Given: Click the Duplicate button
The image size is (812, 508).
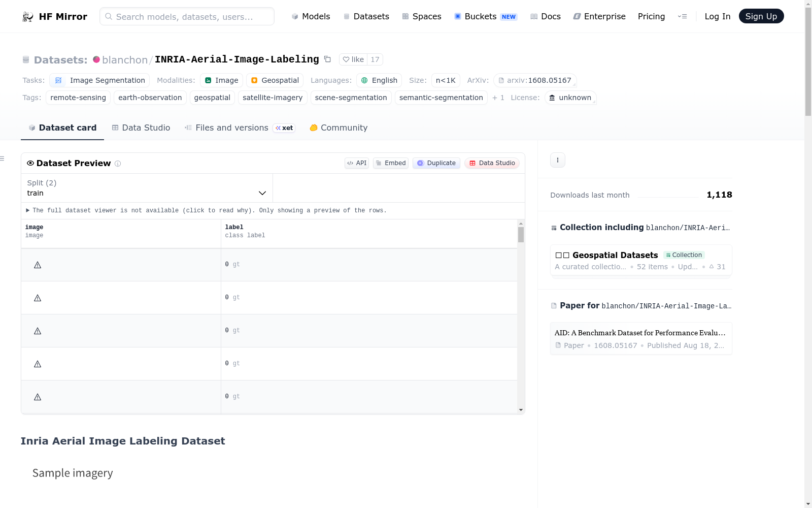Looking at the screenshot, I should click(x=436, y=163).
